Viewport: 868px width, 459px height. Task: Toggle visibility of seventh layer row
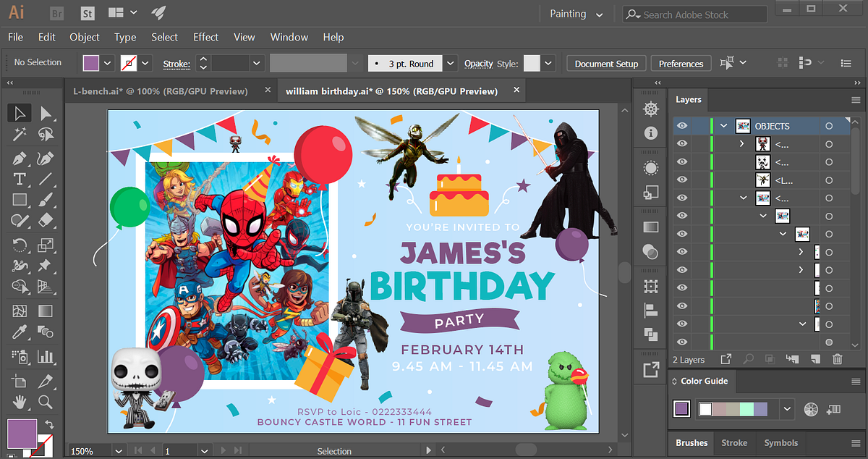pyautogui.click(x=681, y=234)
